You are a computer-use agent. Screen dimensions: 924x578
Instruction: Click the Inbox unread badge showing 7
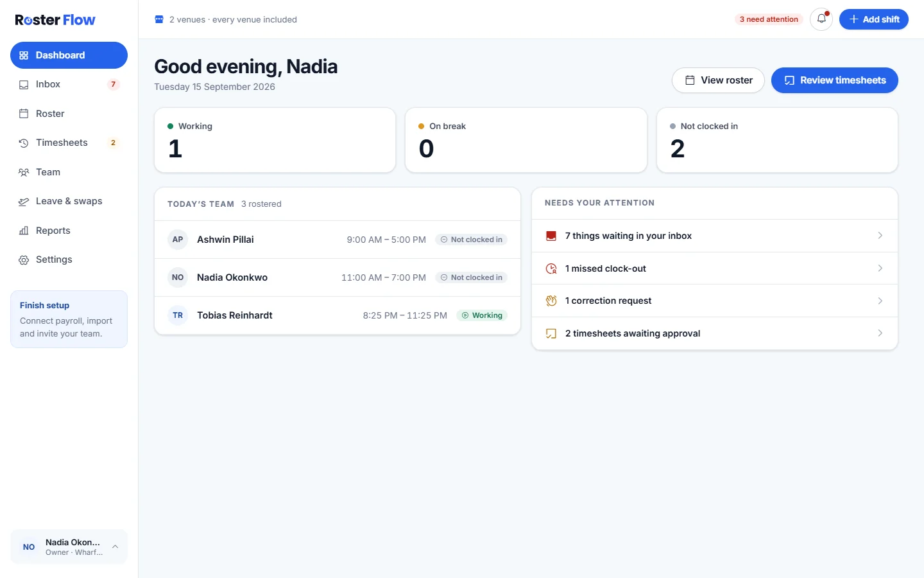(x=114, y=84)
